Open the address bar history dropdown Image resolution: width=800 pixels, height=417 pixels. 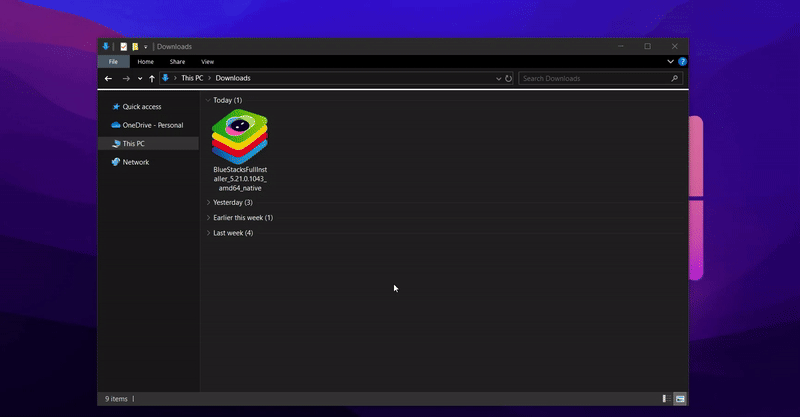pyautogui.click(x=498, y=79)
